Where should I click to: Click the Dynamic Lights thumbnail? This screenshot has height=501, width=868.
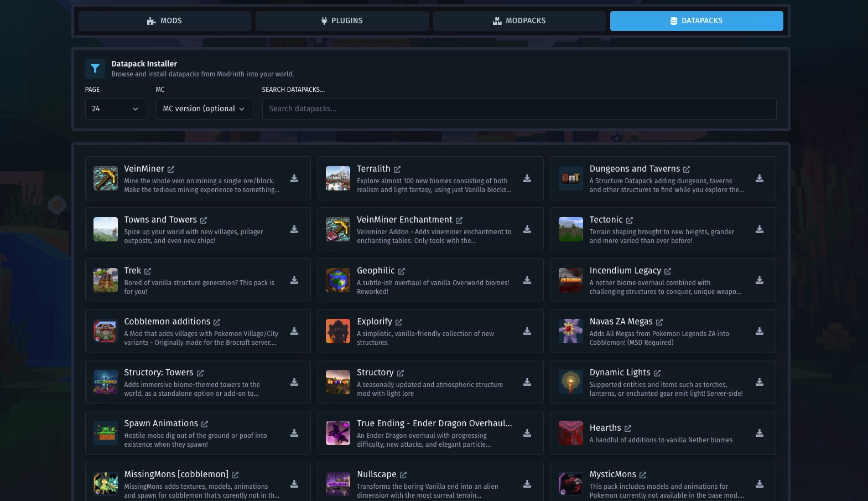coord(570,382)
